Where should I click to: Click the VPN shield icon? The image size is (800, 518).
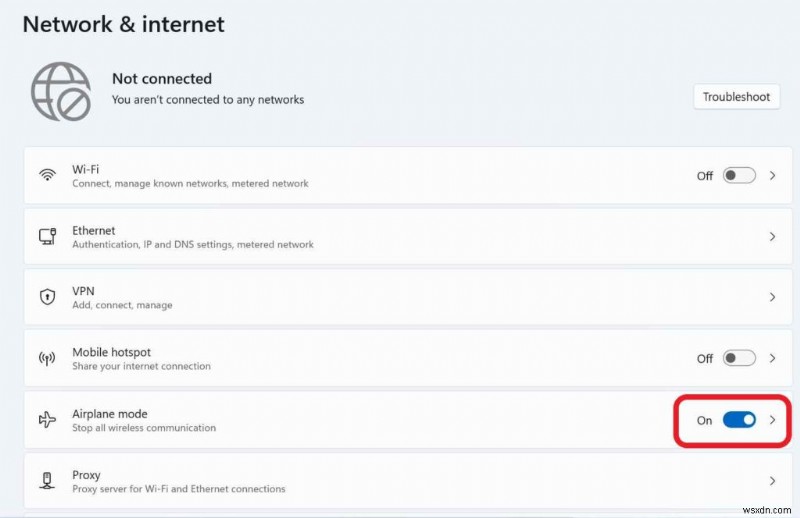47,297
